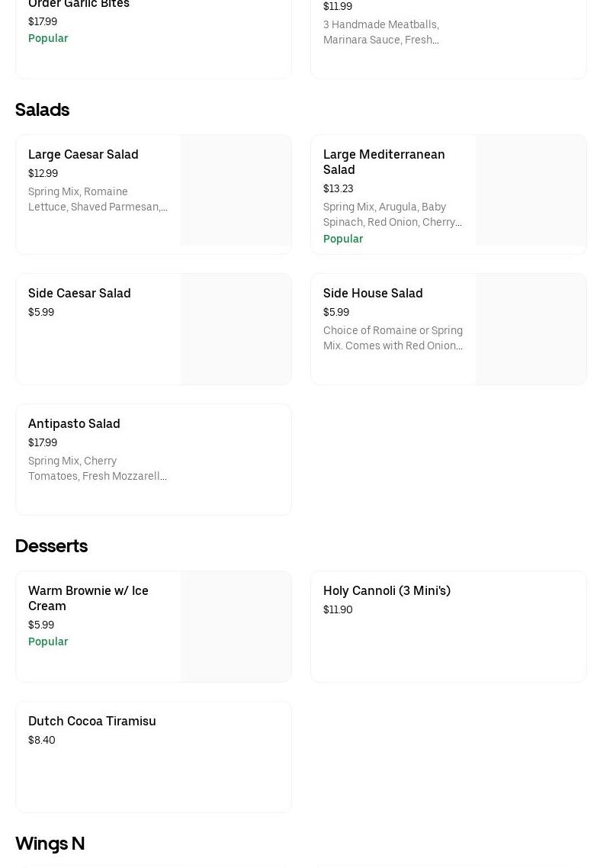Click the Wings N section heading

[x=50, y=844]
